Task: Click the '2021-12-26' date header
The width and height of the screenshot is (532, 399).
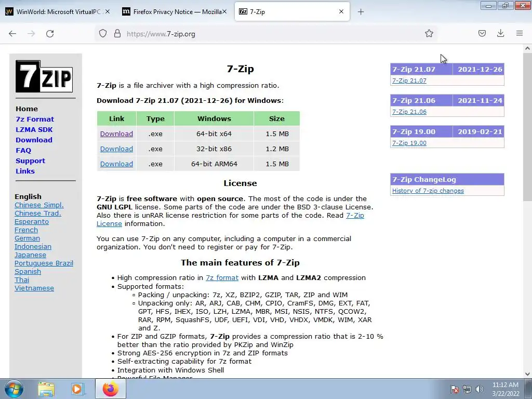Action: tap(480, 70)
